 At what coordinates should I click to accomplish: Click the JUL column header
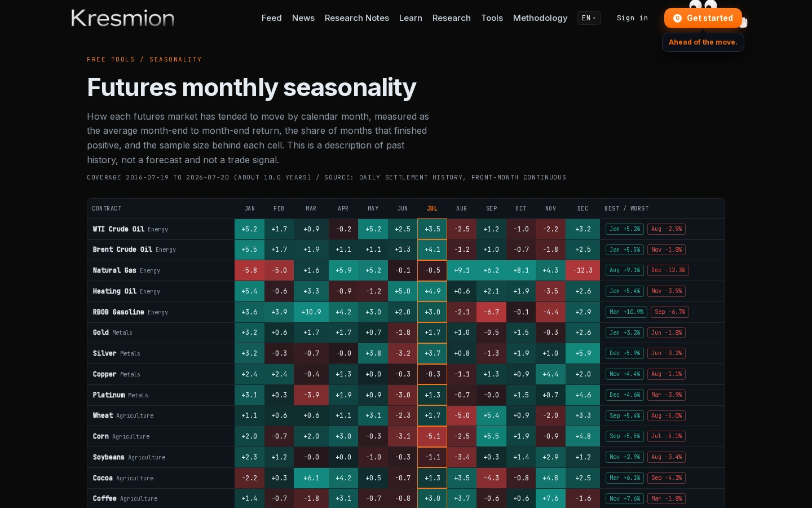433,208
